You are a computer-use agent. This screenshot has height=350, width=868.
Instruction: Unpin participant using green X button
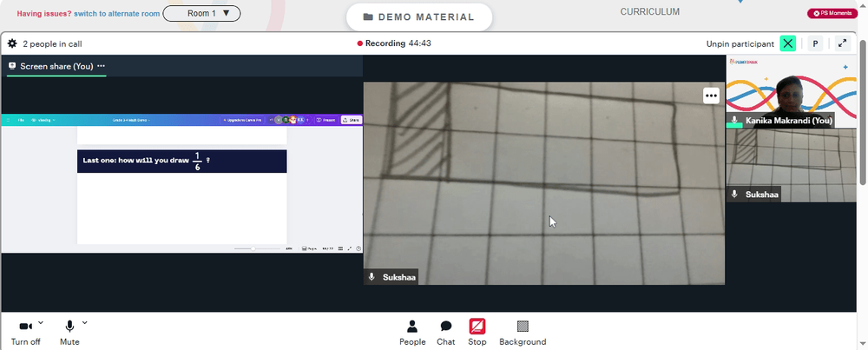[x=788, y=43]
